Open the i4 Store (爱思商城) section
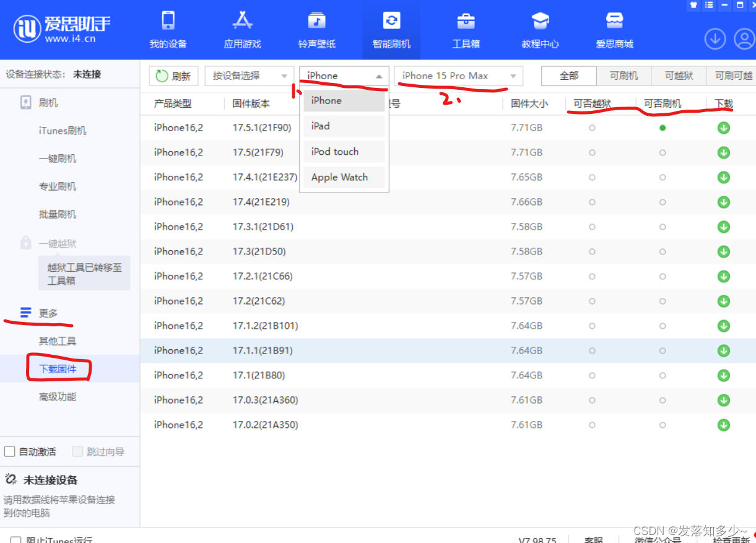Viewport: 756px width, 543px height. (x=614, y=30)
